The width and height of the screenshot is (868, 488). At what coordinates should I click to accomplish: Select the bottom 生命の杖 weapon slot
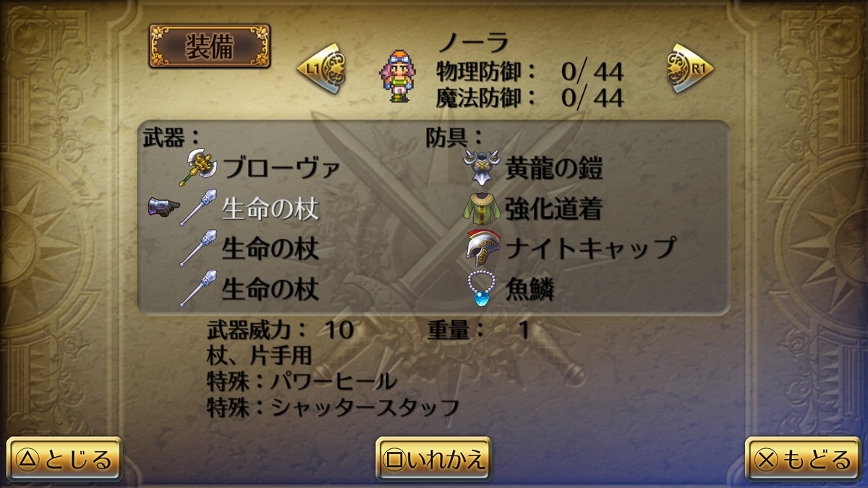click(x=250, y=289)
